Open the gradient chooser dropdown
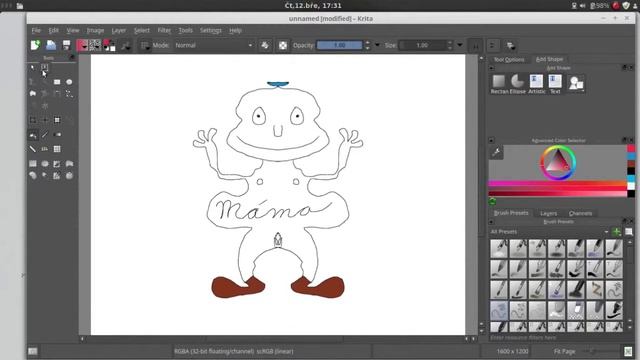Image resolution: width=640 pixels, height=360 pixels. click(x=82, y=45)
